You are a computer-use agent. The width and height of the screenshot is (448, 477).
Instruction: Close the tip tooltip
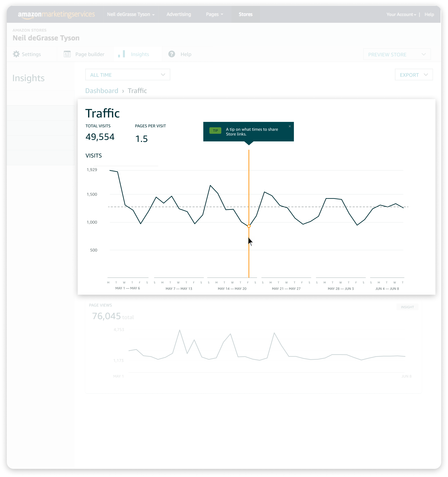coord(290,126)
